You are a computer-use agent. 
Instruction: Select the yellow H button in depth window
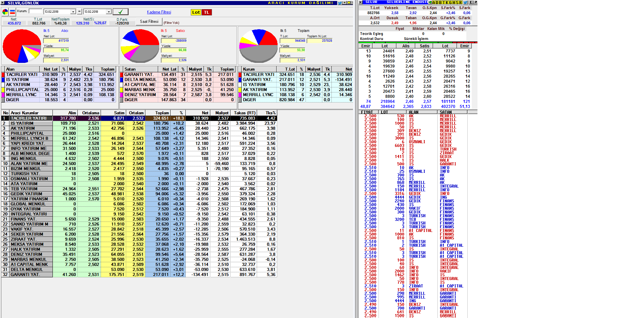(x=454, y=2)
